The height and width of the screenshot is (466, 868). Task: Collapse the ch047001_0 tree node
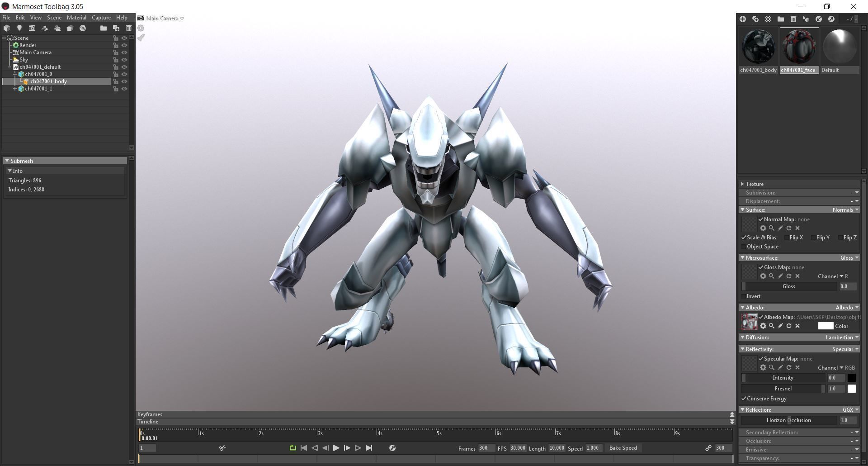tap(15, 74)
